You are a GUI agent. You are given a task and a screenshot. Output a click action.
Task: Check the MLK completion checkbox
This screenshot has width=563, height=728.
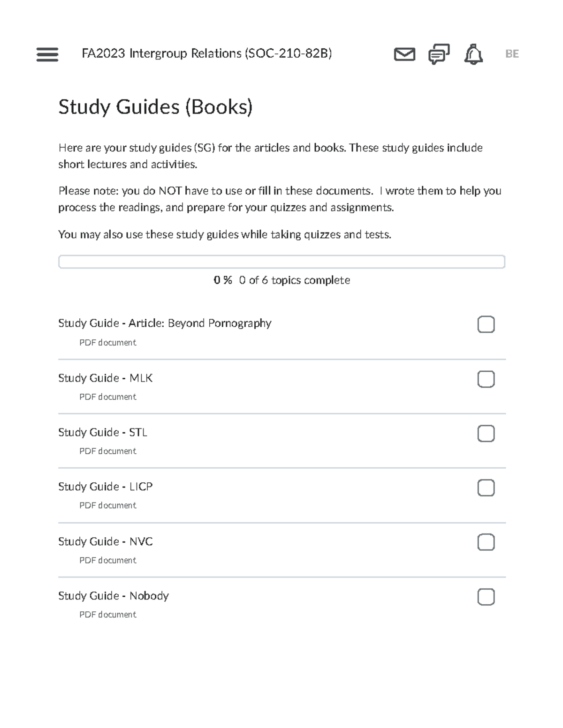(x=486, y=379)
